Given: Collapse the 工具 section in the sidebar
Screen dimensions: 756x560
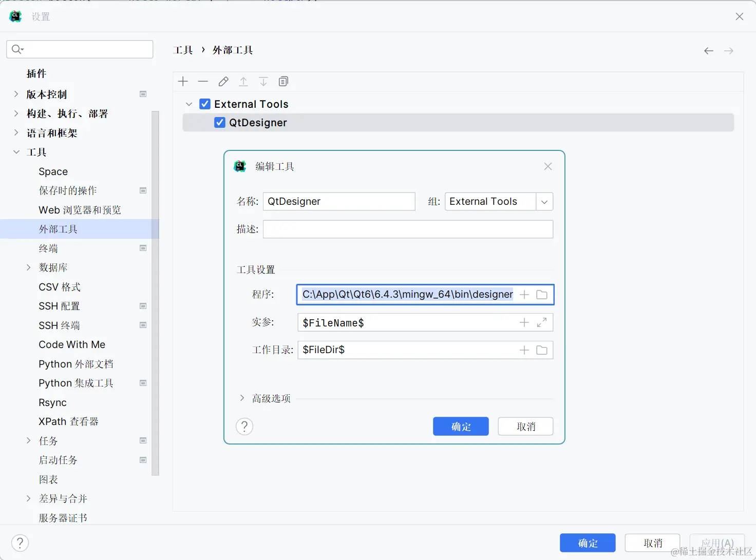Looking at the screenshot, I should pos(16,152).
